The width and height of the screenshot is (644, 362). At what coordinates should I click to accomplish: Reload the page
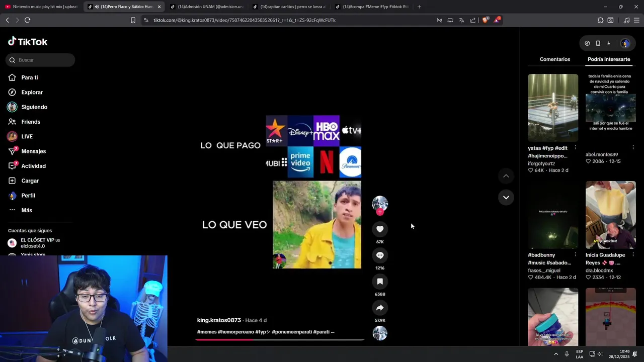27,20
